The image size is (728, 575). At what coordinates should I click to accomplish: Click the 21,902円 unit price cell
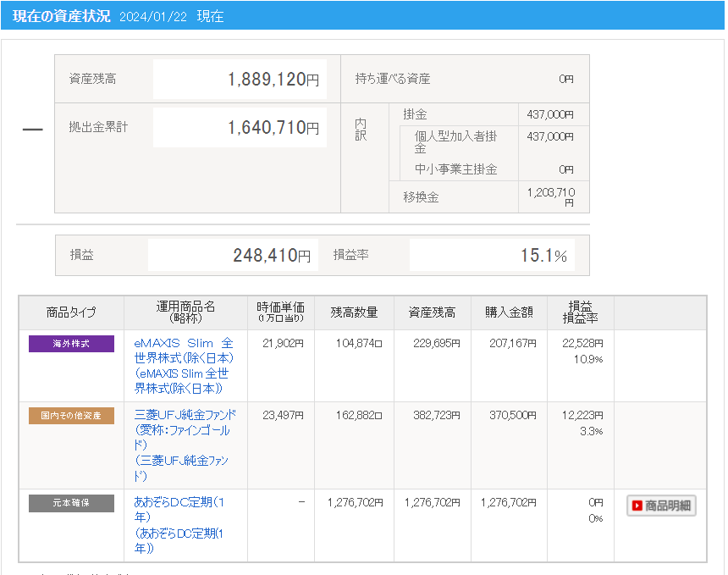(x=283, y=343)
